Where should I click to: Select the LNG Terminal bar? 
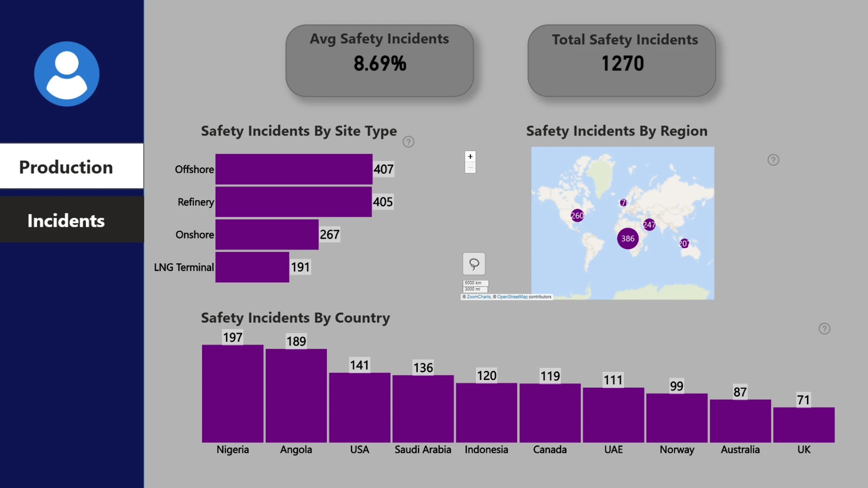[252, 267]
